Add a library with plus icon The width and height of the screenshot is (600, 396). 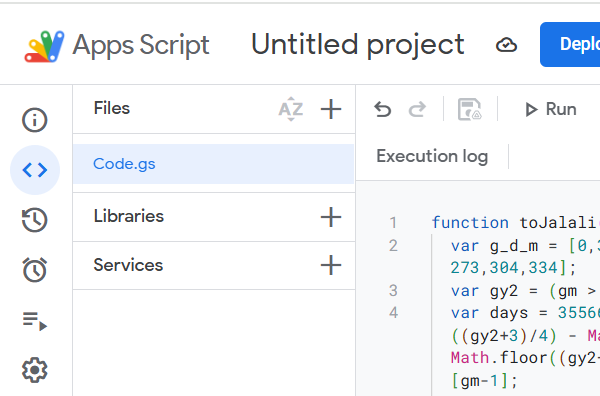coord(331,217)
